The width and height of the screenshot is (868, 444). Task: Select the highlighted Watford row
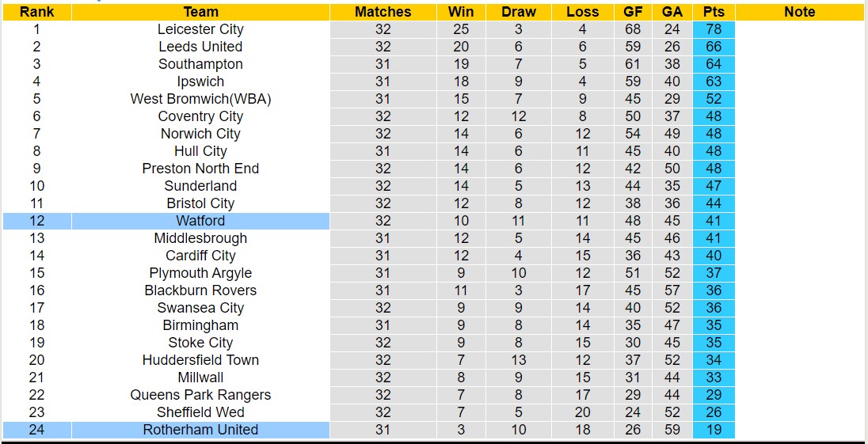point(200,221)
